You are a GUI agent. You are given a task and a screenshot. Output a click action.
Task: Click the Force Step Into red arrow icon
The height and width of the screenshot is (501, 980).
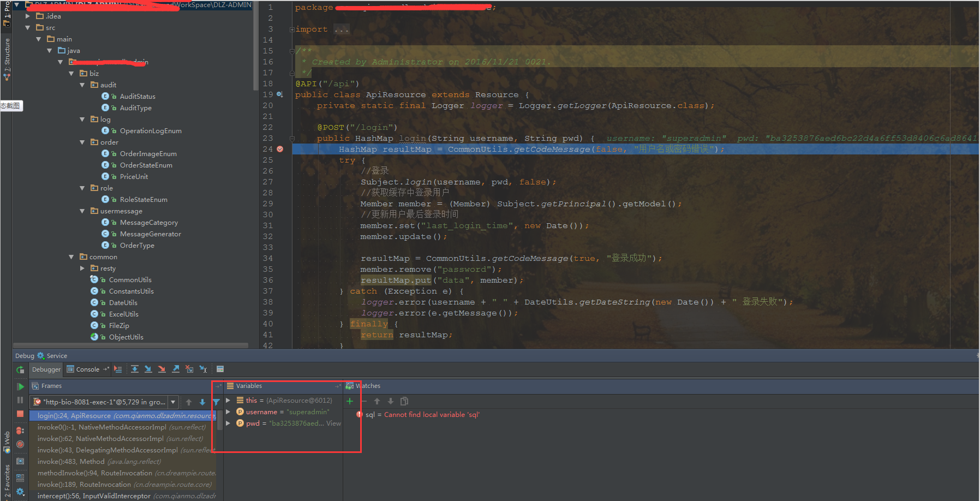[x=162, y=369]
